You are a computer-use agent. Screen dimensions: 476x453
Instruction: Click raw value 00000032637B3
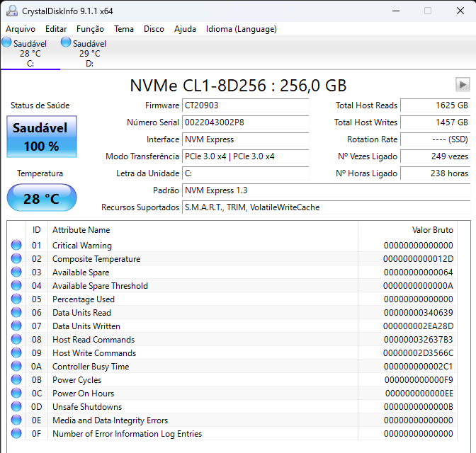pos(418,340)
